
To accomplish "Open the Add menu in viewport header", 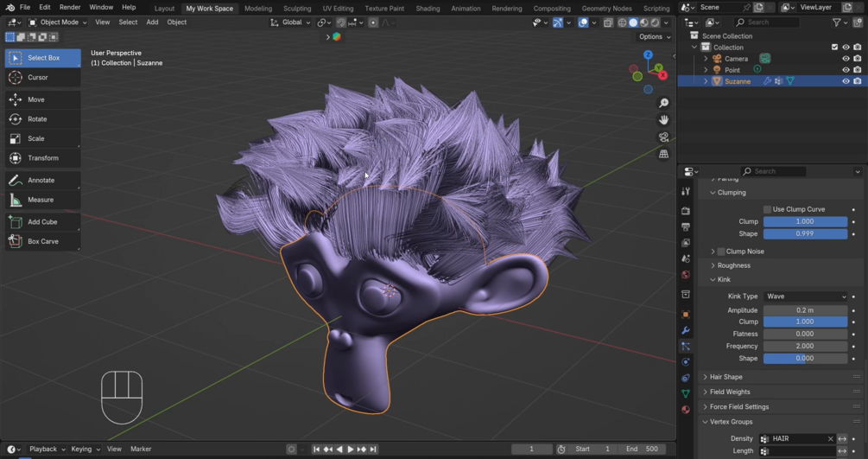I will [152, 22].
